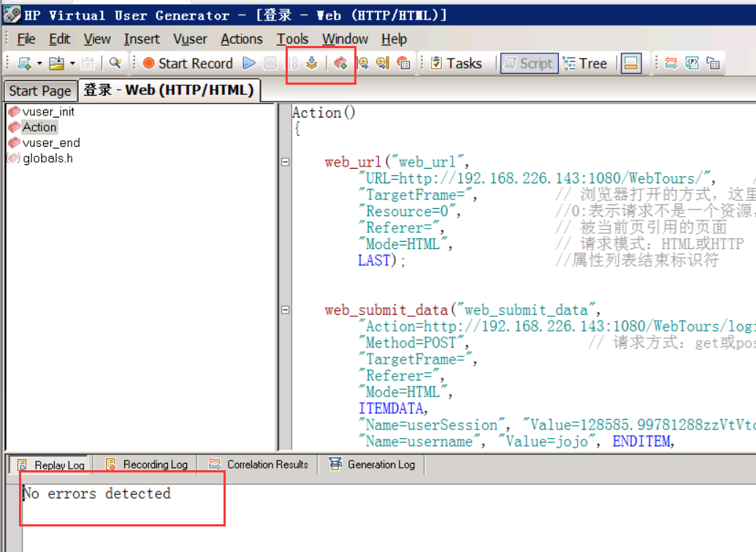Screen dimensions: 756x552
Task: Switch to the Start Page tab
Action: point(40,91)
